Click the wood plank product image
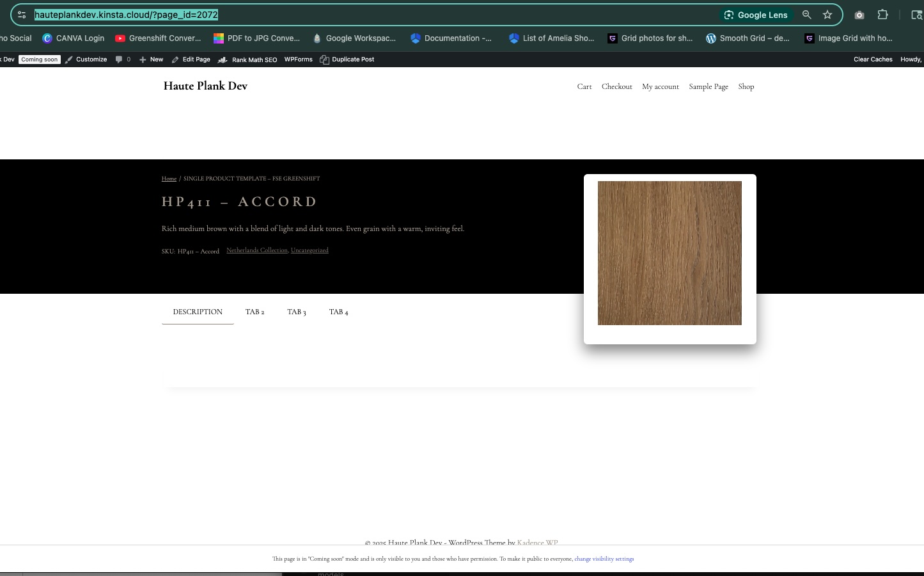The image size is (924, 576). [670, 253]
